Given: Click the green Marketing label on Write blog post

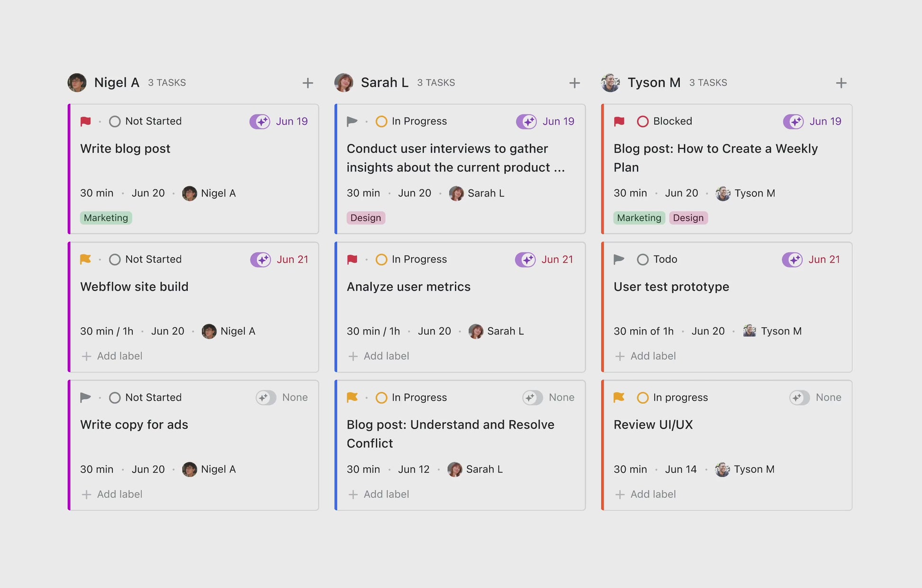Looking at the screenshot, I should click(x=106, y=218).
